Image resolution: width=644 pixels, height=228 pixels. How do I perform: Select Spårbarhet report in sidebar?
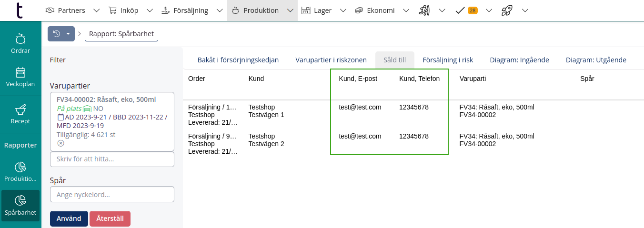coord(20,205)
